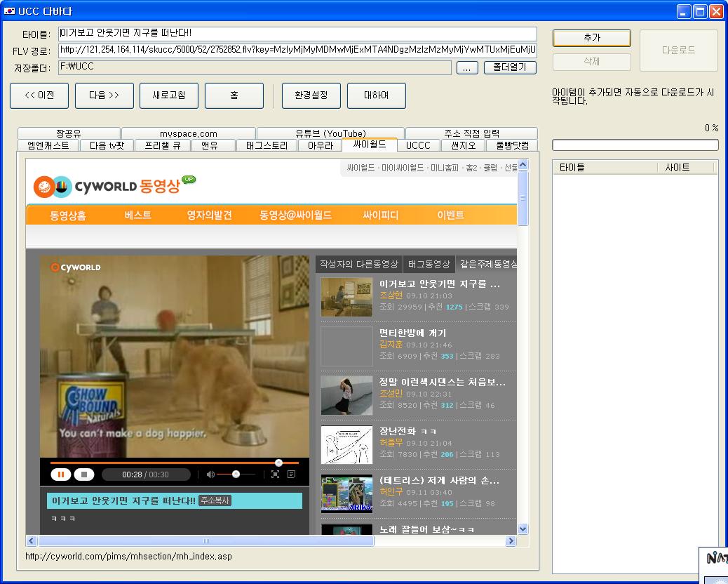
Task: Click the scroll-up arrow of the web view
Action: click(523, 165)
